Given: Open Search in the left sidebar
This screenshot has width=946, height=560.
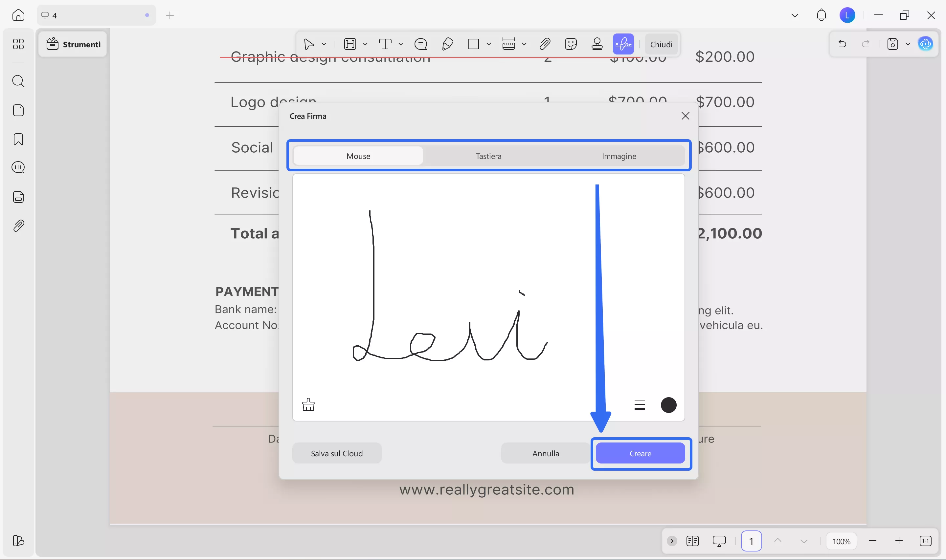Looking at the screenshot, I should (x=18, y=81).
